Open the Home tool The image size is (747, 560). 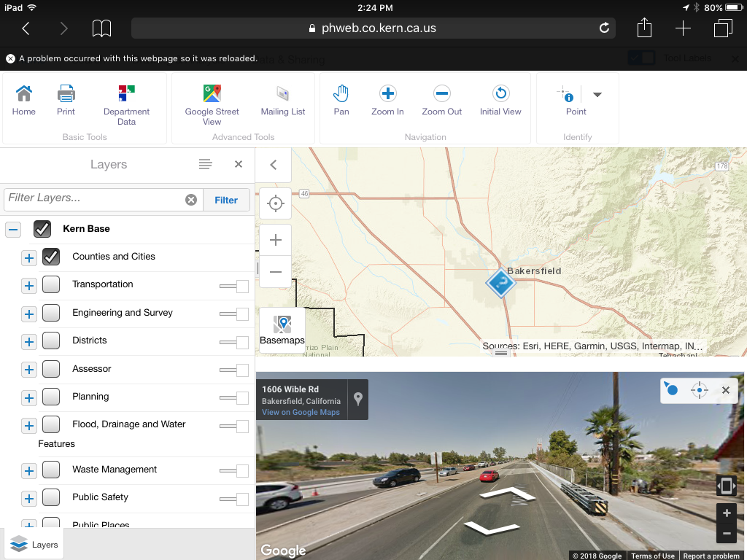(x=24, y=100)
